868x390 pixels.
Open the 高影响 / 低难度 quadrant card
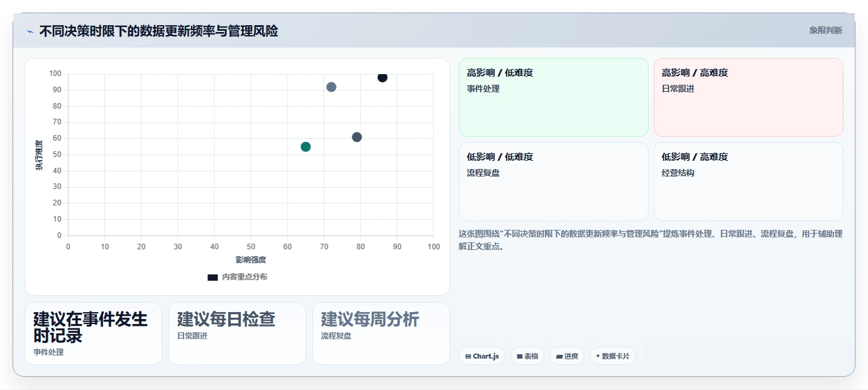553,97
